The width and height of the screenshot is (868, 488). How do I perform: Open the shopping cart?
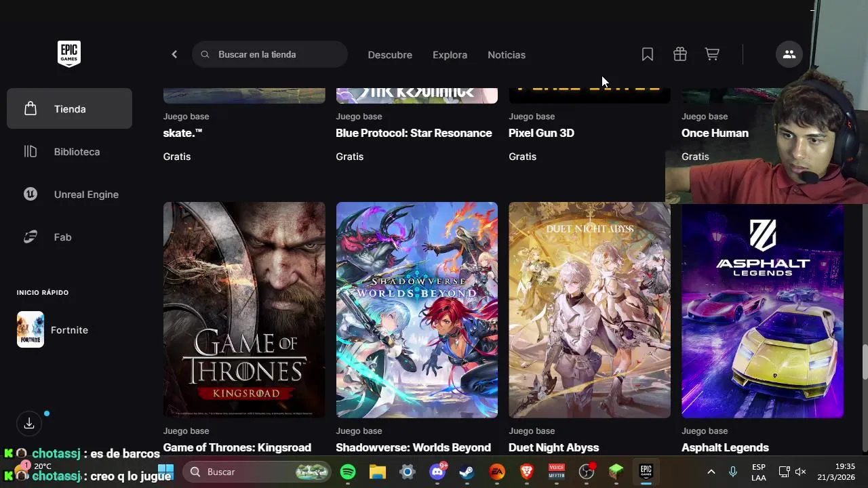coord(712,54)
